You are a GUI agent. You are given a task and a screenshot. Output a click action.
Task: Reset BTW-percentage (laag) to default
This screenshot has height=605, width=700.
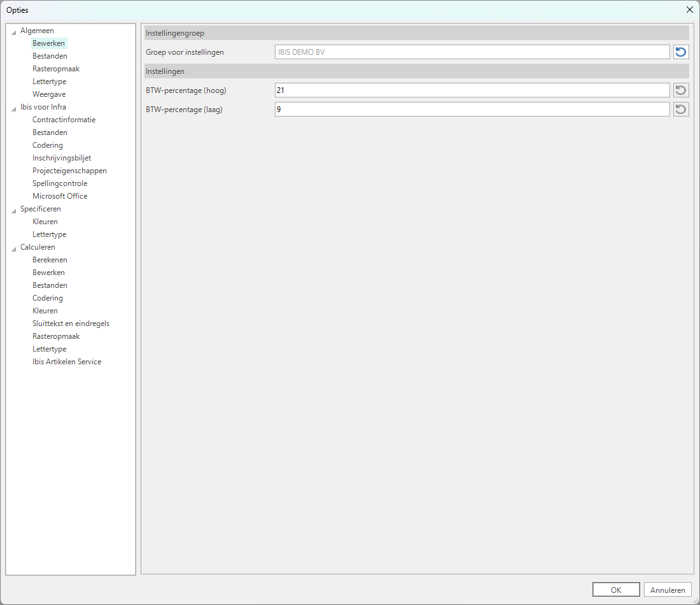click(x=681, y=110)
